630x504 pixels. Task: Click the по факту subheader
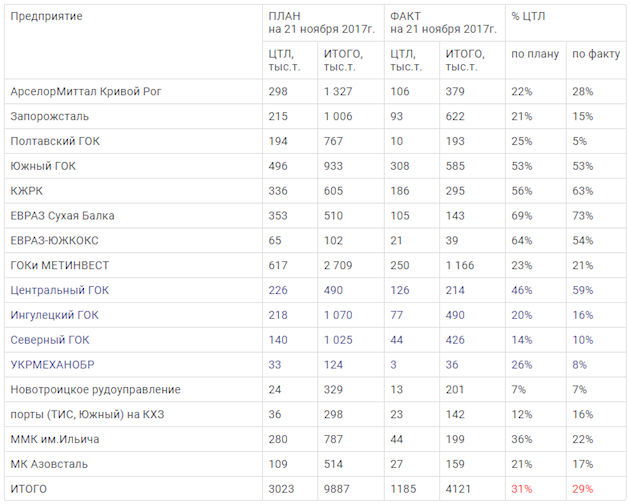coord(594,53)
